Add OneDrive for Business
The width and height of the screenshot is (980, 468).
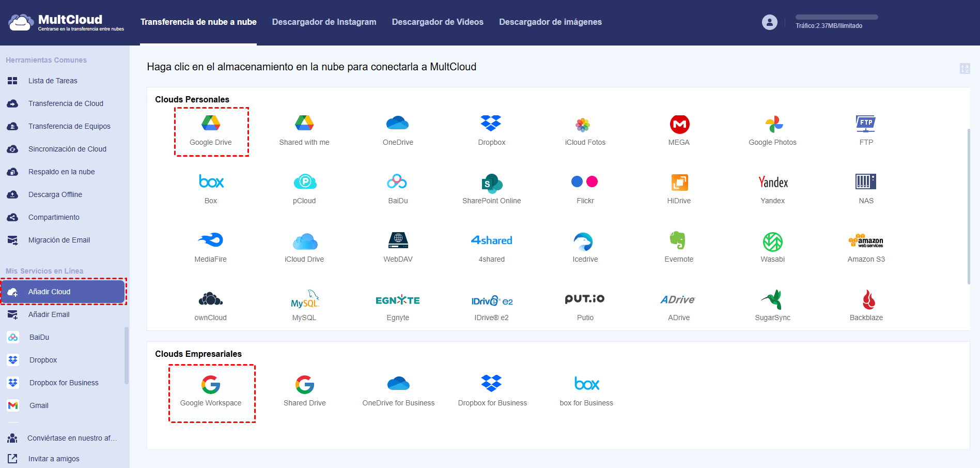coord(398,391)
